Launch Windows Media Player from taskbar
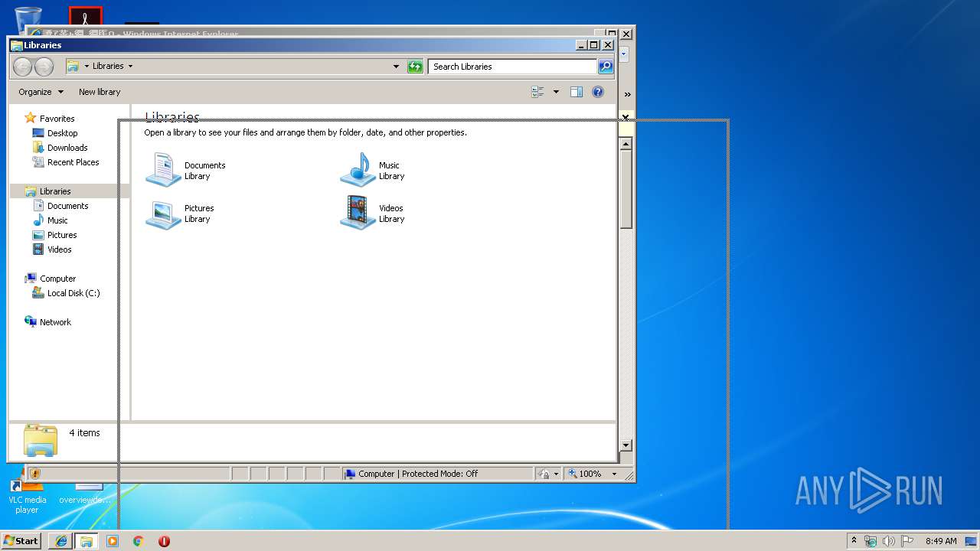This screenshot has width=980, height=551. (113, 541)
